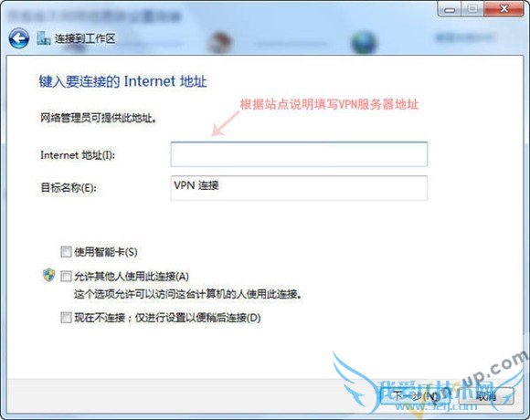Viewport: 530px width, 420px height.
Task: Click the UAC shield icon beside 允许其他人使用此连接
Action: (49, 275)
